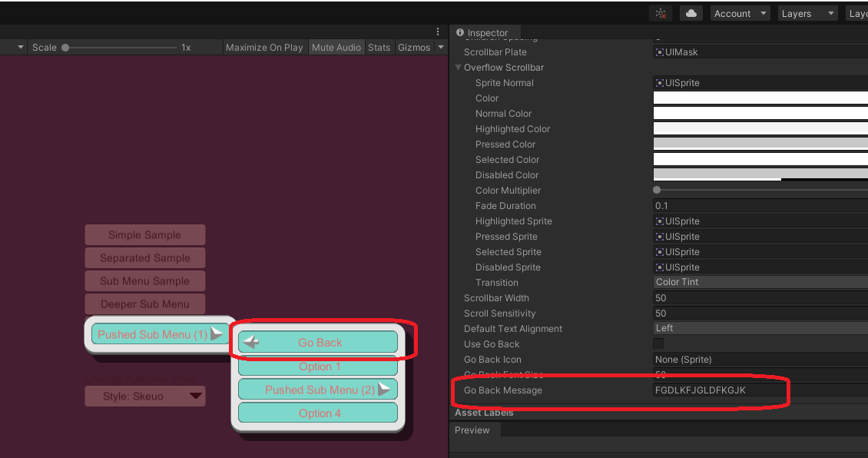Open the Selected Color swatch
Image resolution: width=868 pixels, height=458 pixels.
pyautogui.click(x=760, y=160)
